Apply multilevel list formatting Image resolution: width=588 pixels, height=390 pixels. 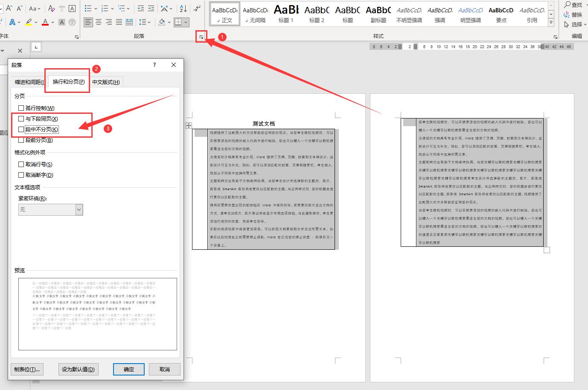point(122,9)
